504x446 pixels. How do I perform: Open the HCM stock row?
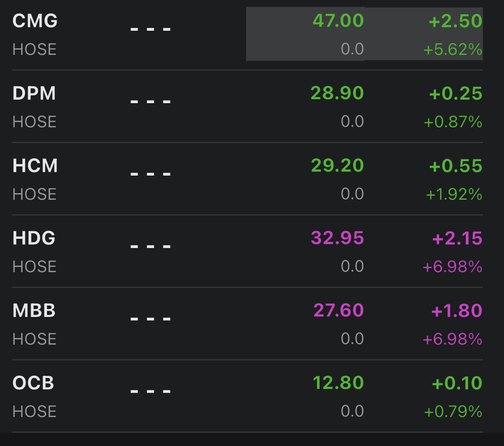[x=35, y=166]
